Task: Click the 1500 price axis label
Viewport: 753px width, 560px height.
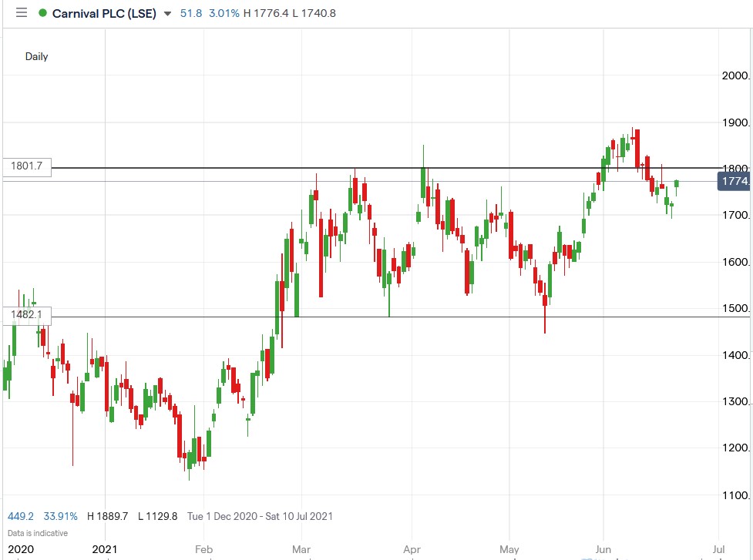Action: [735, 309]
